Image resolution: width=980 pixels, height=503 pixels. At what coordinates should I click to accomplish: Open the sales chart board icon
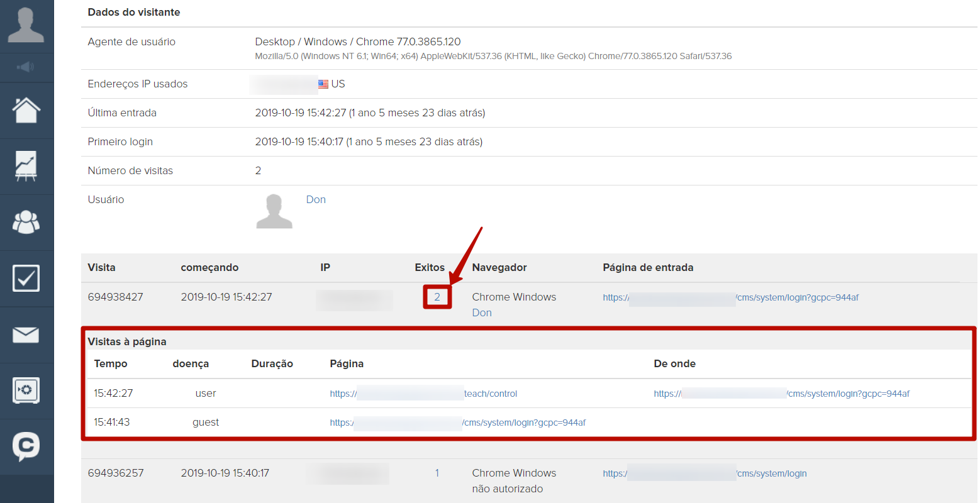coord(26,166)
